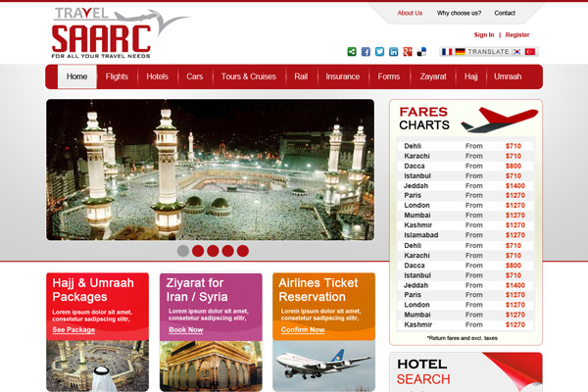Select the third slider dot
This screenshot has width=588, height=392.
tap(213, 251)
